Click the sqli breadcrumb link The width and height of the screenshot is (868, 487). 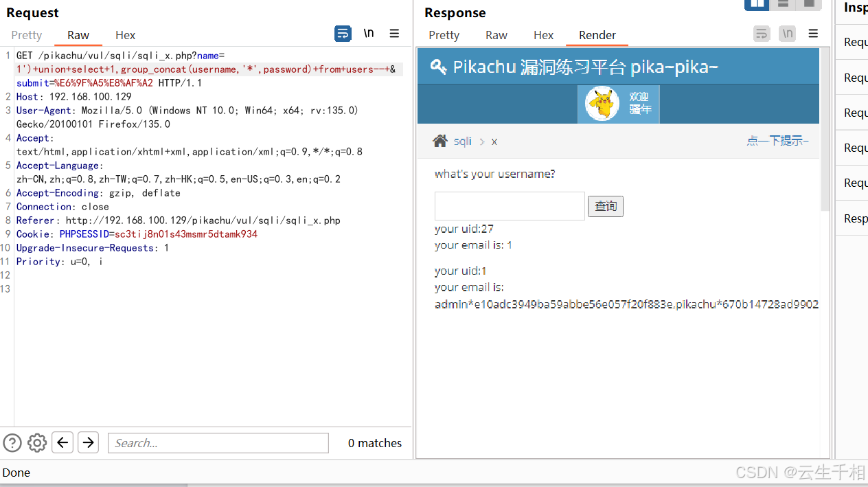(463, 141)
